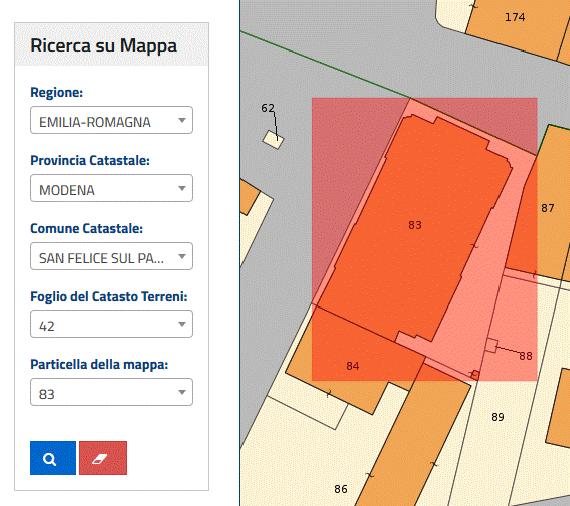Expand the Comune Catastale dropdown
The width and height of the screenshot is (570, 506).
pyautogui.click(x=111, y=256)
